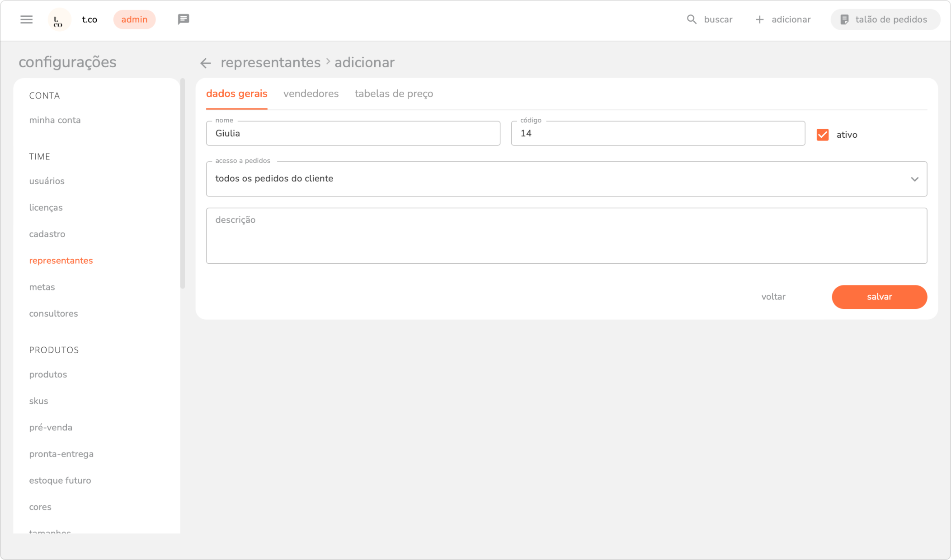Open the chat messages icon
This screenshot has height=560, width=951.
point(184,19)
